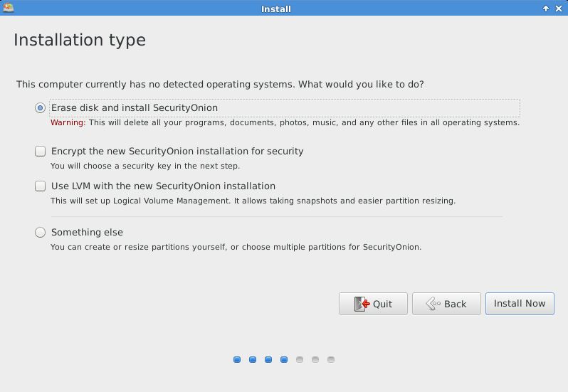Click the third blue progress dot

[268, 360]
